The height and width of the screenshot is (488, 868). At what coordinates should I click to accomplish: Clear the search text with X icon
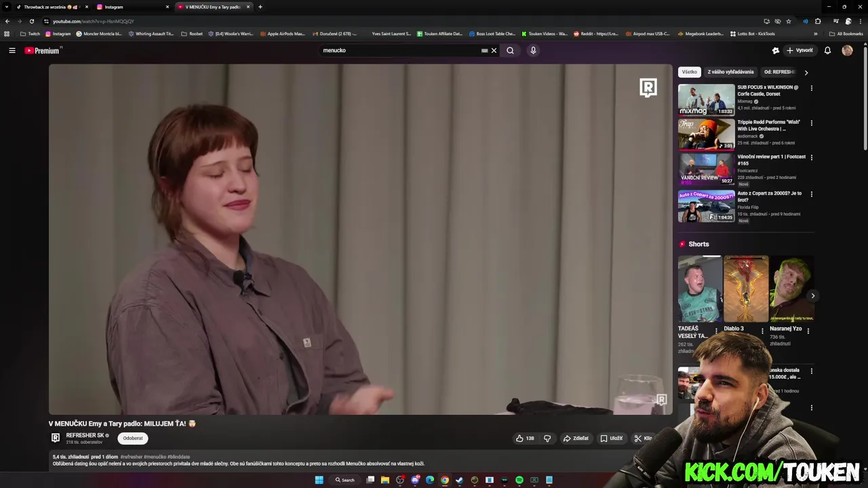[494, 50]
